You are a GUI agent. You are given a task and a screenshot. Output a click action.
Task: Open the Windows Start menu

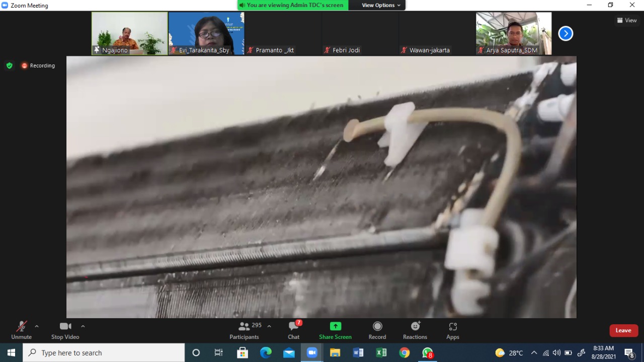click(11, 352)
